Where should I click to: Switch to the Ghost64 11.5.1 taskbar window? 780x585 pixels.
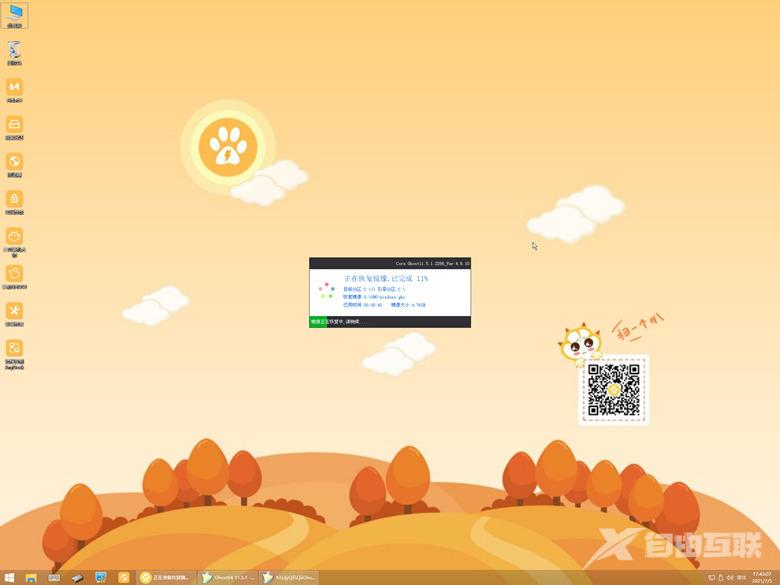tap(228, 578)
